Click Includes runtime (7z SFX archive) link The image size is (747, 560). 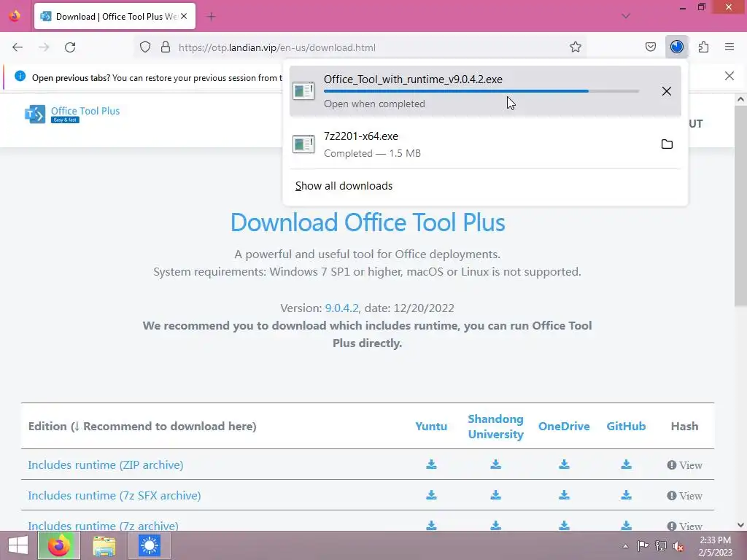coord(115,495)
